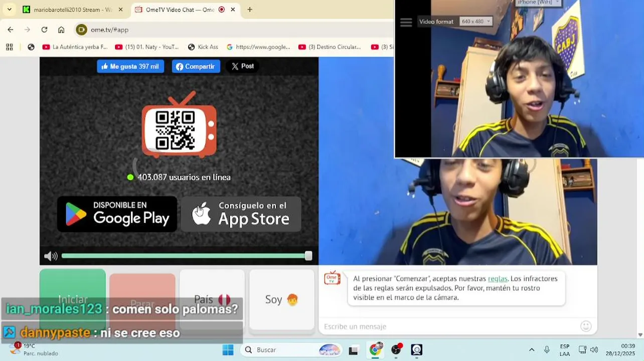Open the País country selector
644x361 pixels.
212,299
